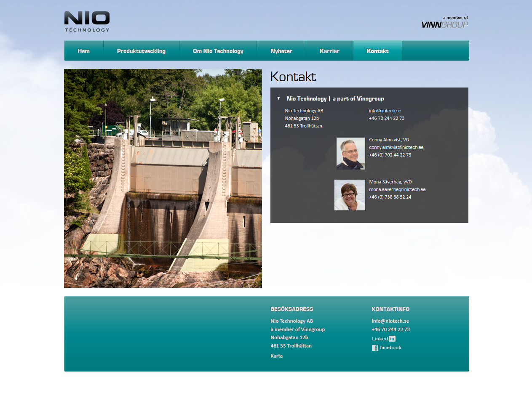This screenshot has width=532, height=398.
Task: Click '461 53 Trollhättan' in contact panel
Action: (x=304, y=126)
